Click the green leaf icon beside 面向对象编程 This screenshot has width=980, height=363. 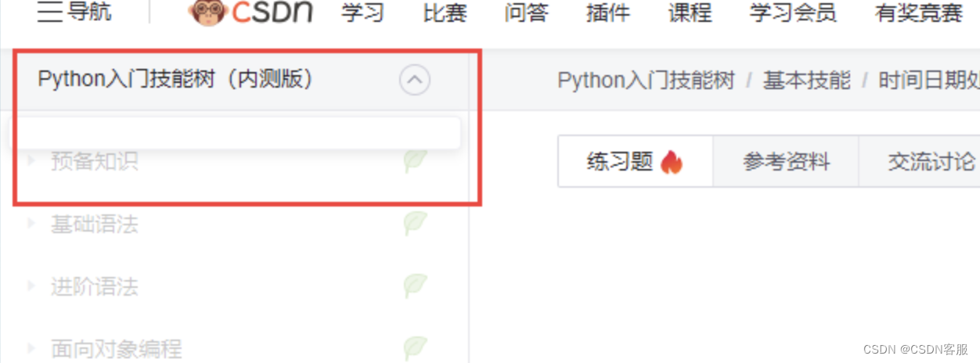(x=415, y=347)
